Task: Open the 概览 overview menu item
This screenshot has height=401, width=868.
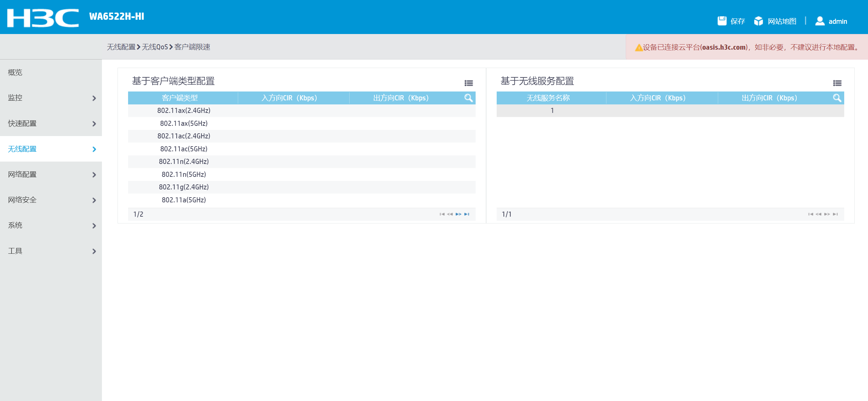Action: pyautogui.click(x=15, y=72)
